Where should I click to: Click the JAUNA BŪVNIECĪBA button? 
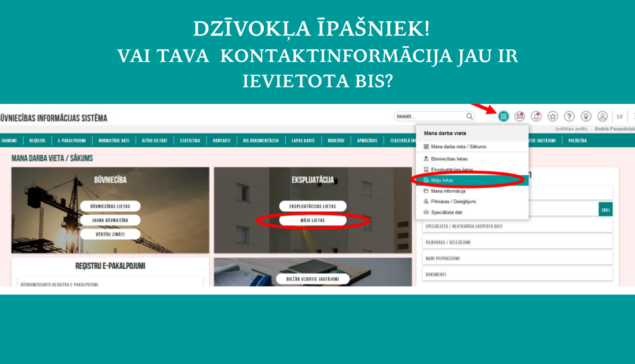(x=111, y=220)
